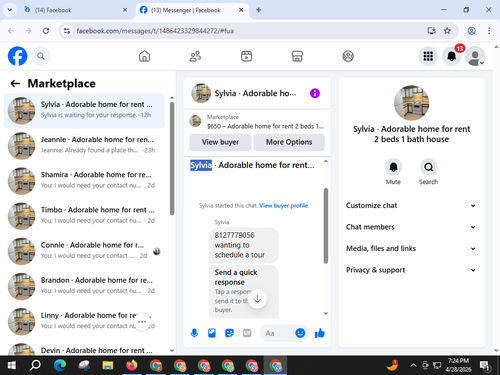Open the Friends icon in top navigation
500x375 pixels.
click(195, 56)
